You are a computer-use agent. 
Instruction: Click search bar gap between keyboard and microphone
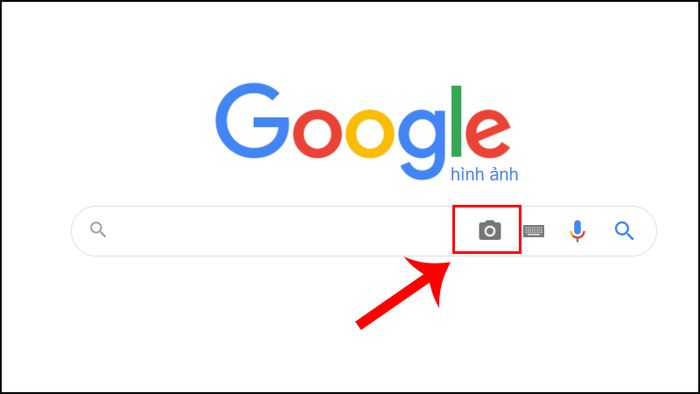click(x=557, y=231)
